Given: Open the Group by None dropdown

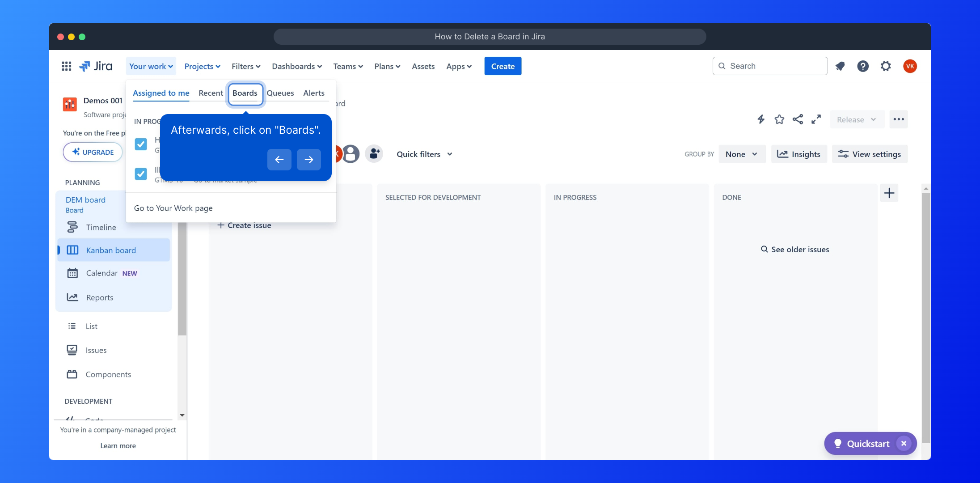Looking at the screenshot, I should (x=741, y=154).
